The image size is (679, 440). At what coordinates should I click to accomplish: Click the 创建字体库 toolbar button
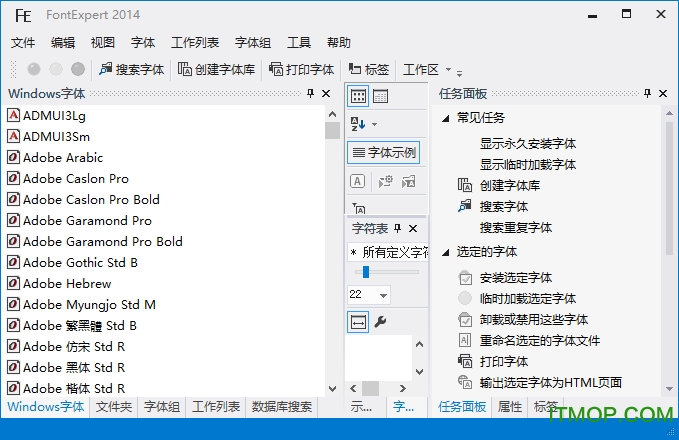click(217, 69)
